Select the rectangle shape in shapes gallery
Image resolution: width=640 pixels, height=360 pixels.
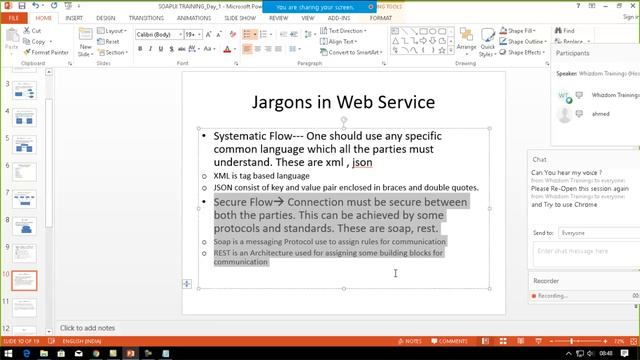423,31
